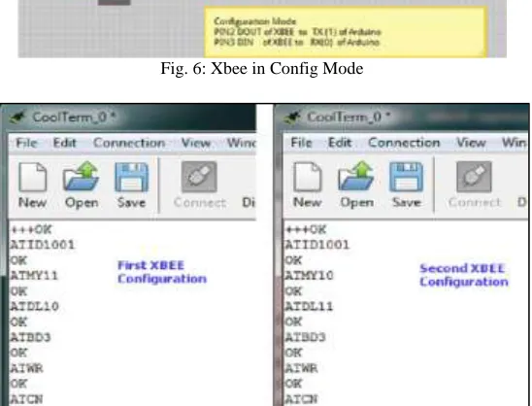Click "Second XBEE Configuration" label

tap(464, 275)
